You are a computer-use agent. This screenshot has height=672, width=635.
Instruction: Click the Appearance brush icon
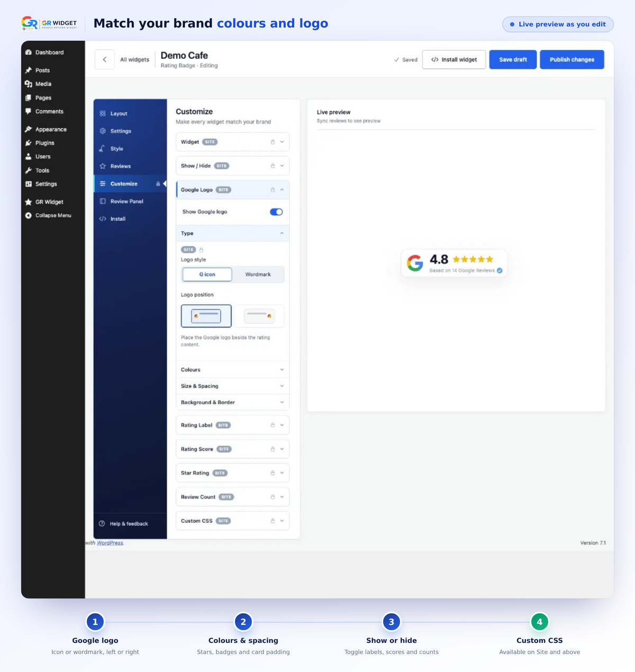(x=29, y=130)
